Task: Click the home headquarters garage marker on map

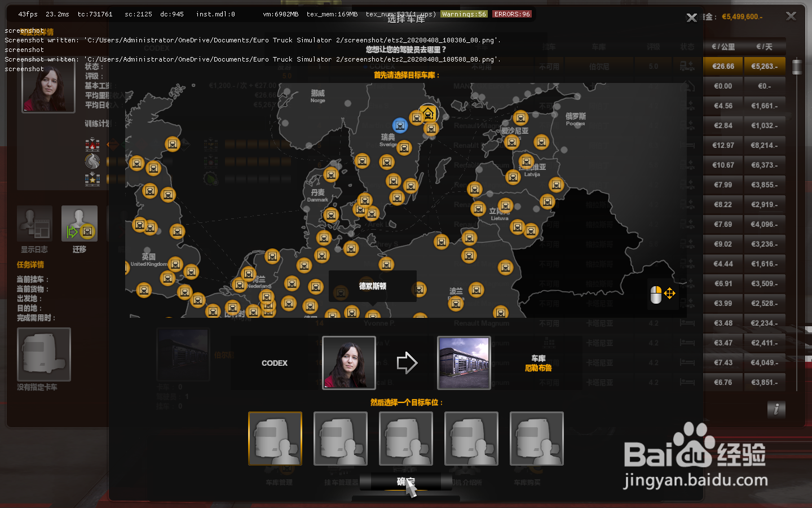Action: 428,113
